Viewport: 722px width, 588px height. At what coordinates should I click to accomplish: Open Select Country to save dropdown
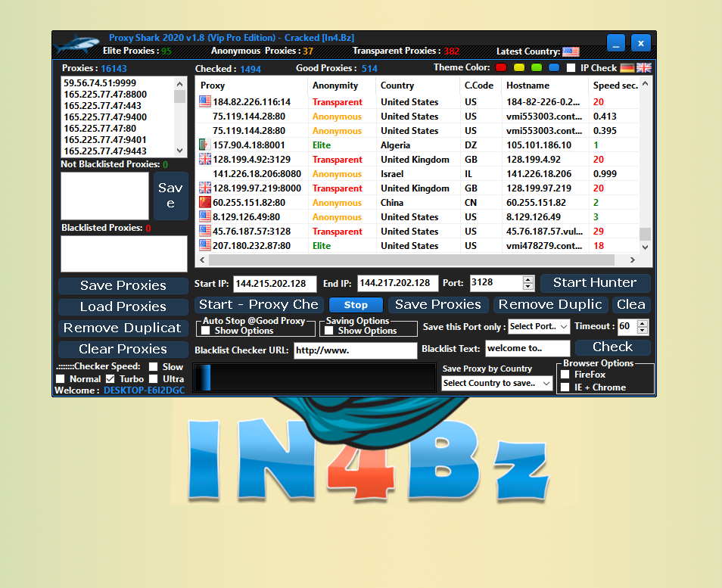pos(496,383)
